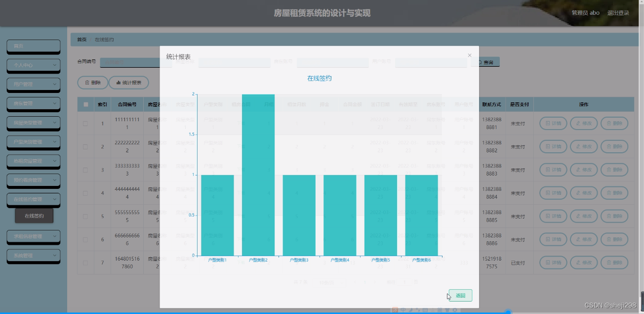Open 详情 for contract 1648015167860
Viewport: 644px width, 314px height.
click(552, 263)
